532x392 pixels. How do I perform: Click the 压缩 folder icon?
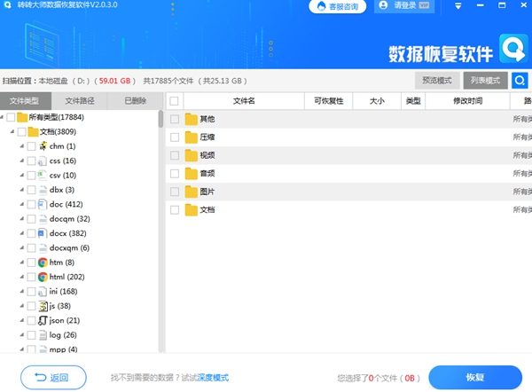pos(192,137)
